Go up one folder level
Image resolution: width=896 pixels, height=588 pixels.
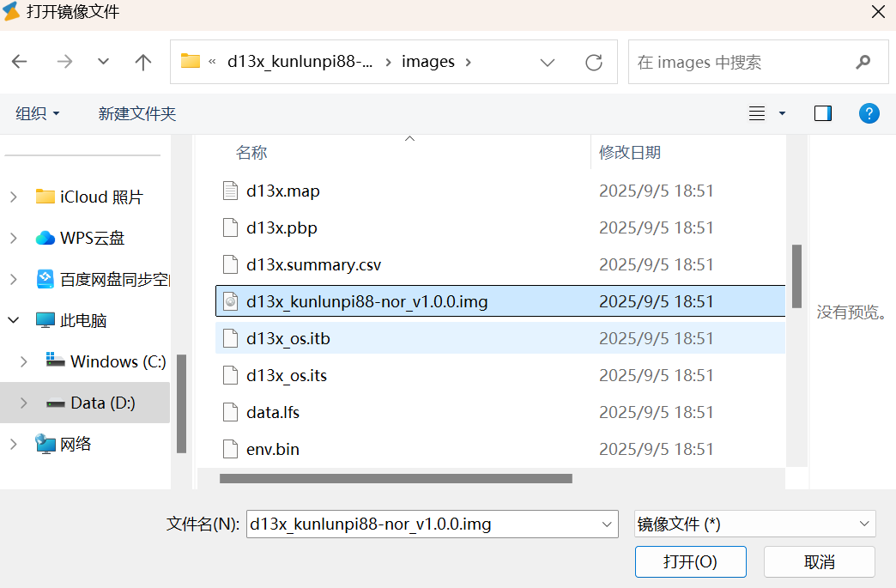pyautogui.click(x=142, y=62)
